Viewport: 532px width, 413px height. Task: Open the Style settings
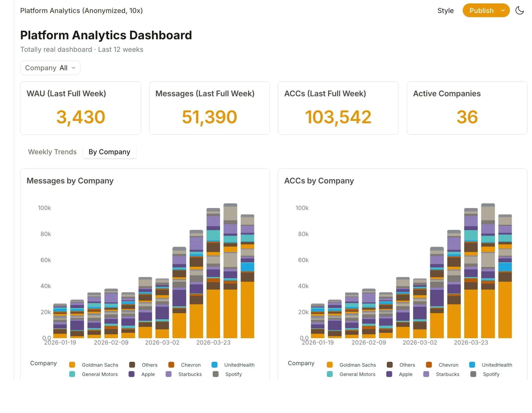tap(445, 11)
